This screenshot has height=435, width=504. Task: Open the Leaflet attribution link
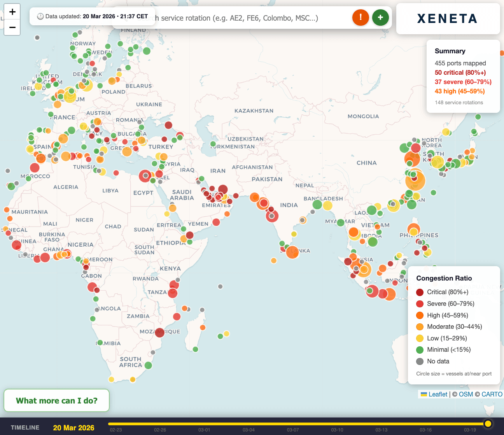tap(438, 394)
